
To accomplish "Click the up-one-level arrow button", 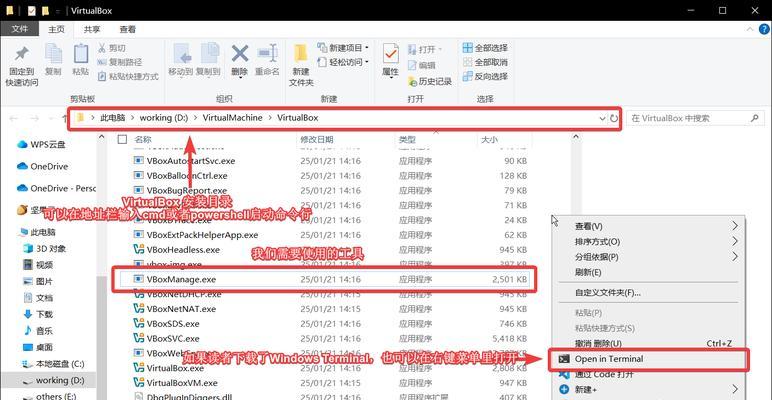I will [64, 118].
